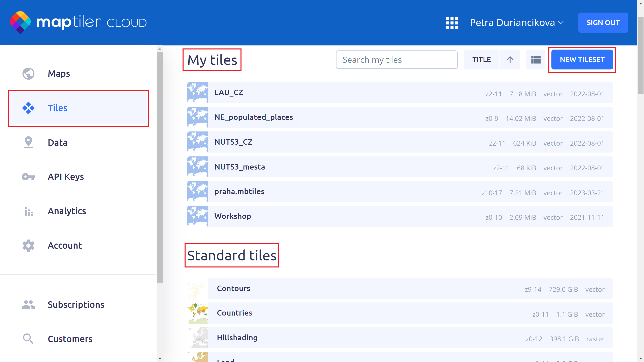The image size is (644, 362).
Task: Click the Tiles diamond icon in sidebar
Action: (x=28, y=108)
